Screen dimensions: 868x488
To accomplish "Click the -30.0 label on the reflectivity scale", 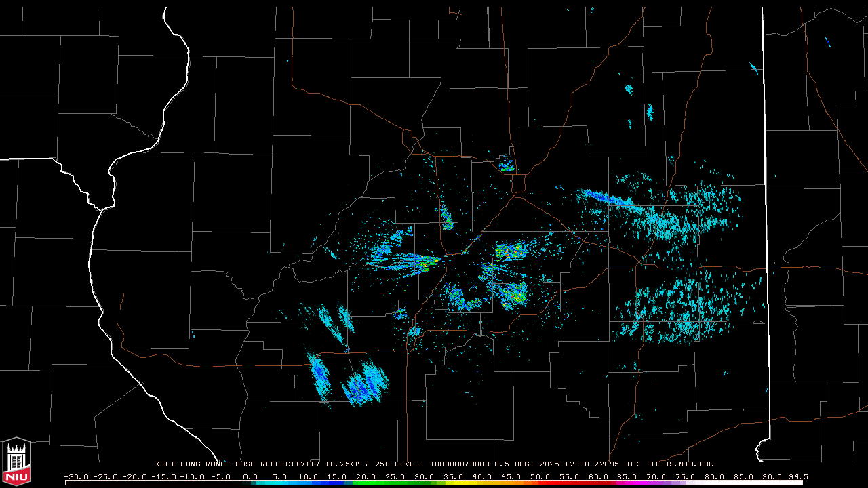I will (x=76, y=476).
